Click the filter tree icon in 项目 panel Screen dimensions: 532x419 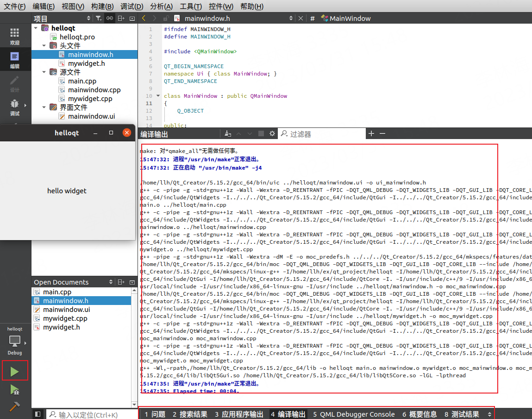pos(99,19)
